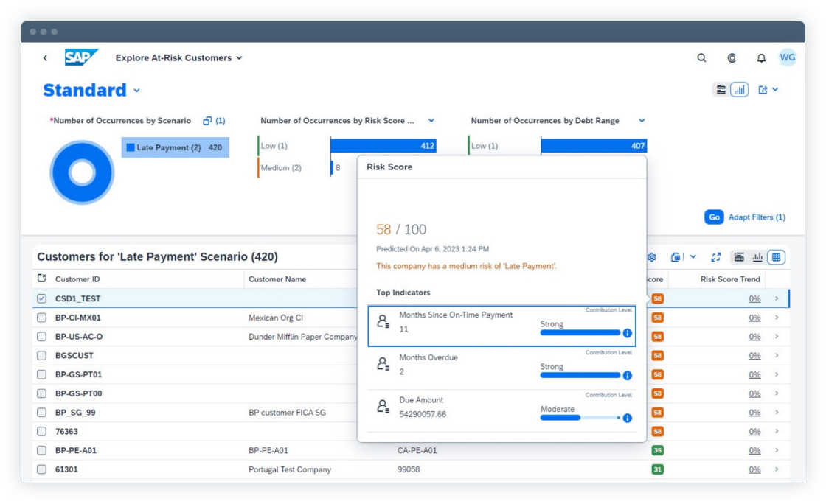Open 0% trend link for CSD1_TEST

754,299
